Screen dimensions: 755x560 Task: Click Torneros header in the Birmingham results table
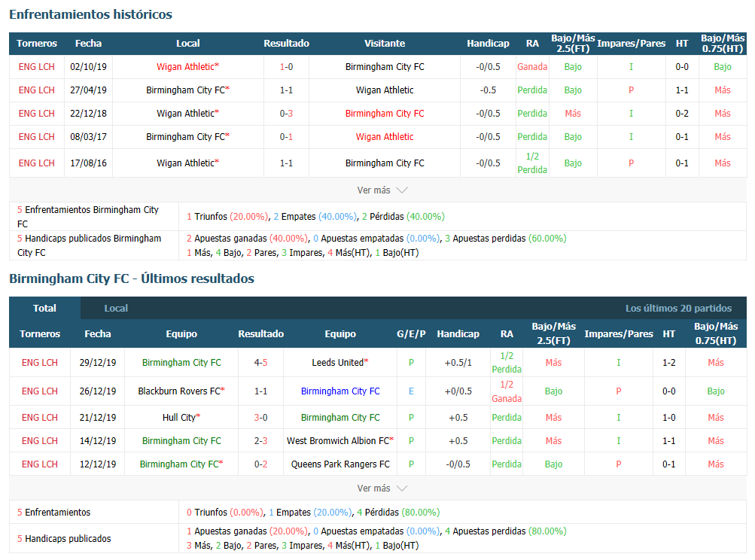[40, 333]
